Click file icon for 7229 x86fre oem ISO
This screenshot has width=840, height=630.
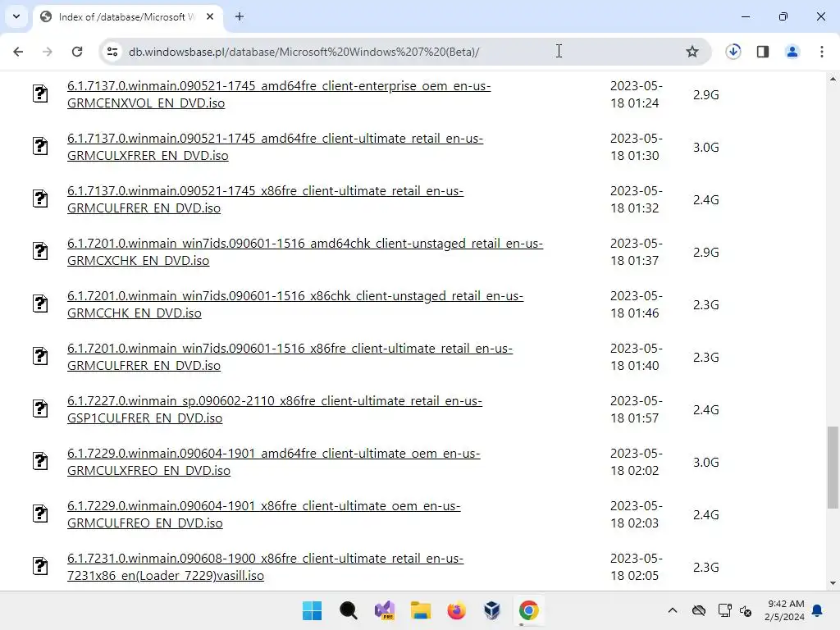point(40,514)
